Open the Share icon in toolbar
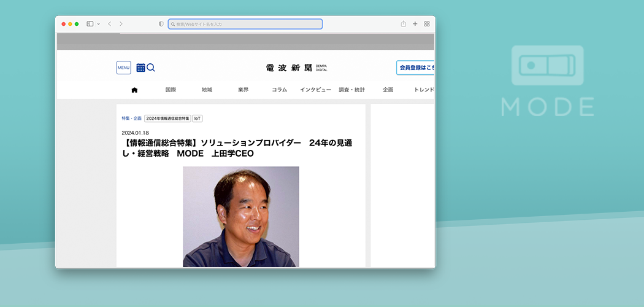 tap(404, 24)
